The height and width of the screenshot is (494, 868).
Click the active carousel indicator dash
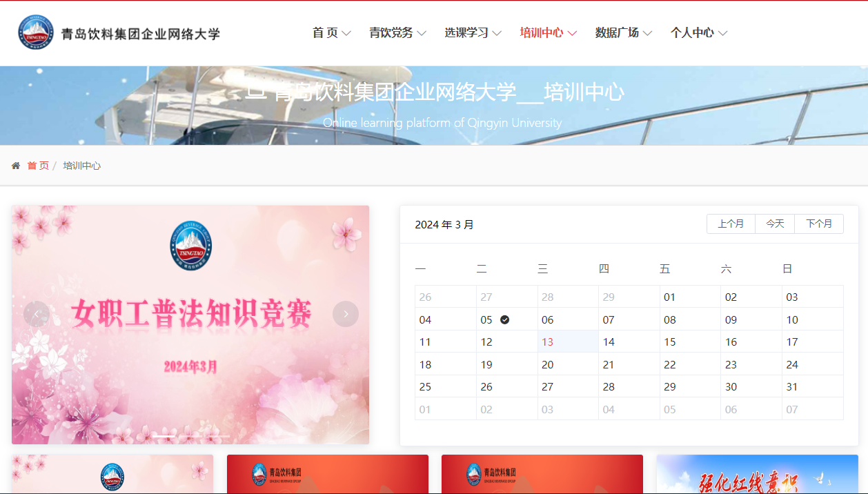point(164,436)
